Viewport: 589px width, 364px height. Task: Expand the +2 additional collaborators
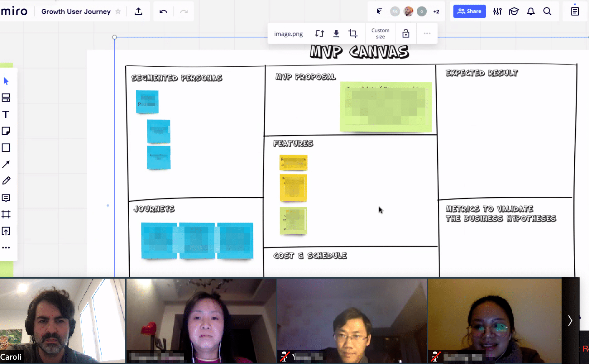point(436,12)
